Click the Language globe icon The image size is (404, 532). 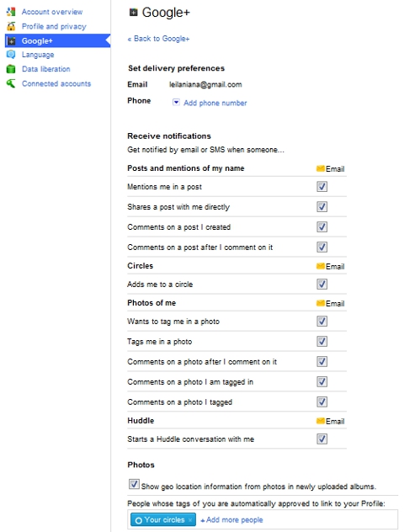(11, 54)
